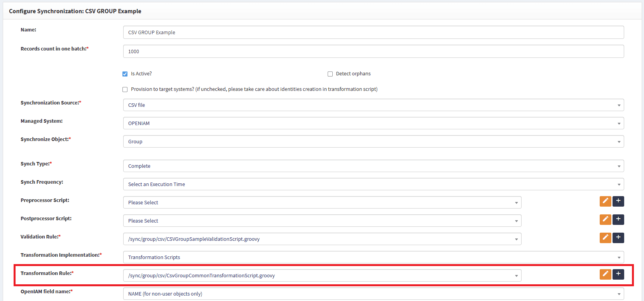Open the Synchronization Source dropdown
This screenshot has width=644, height=301.
(373, 105)
